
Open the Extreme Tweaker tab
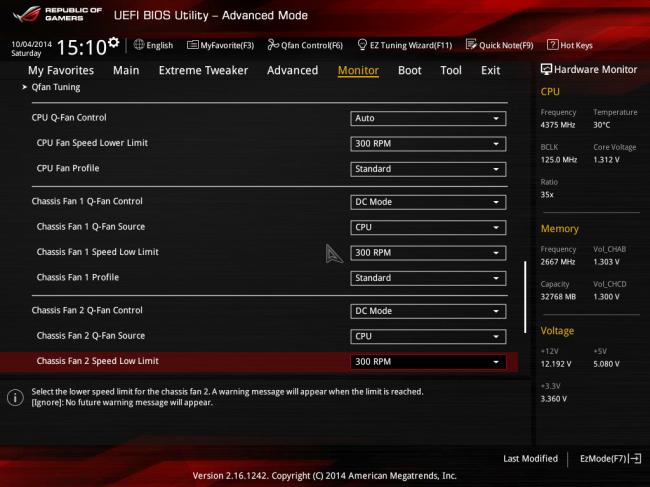tap(203, 70)
